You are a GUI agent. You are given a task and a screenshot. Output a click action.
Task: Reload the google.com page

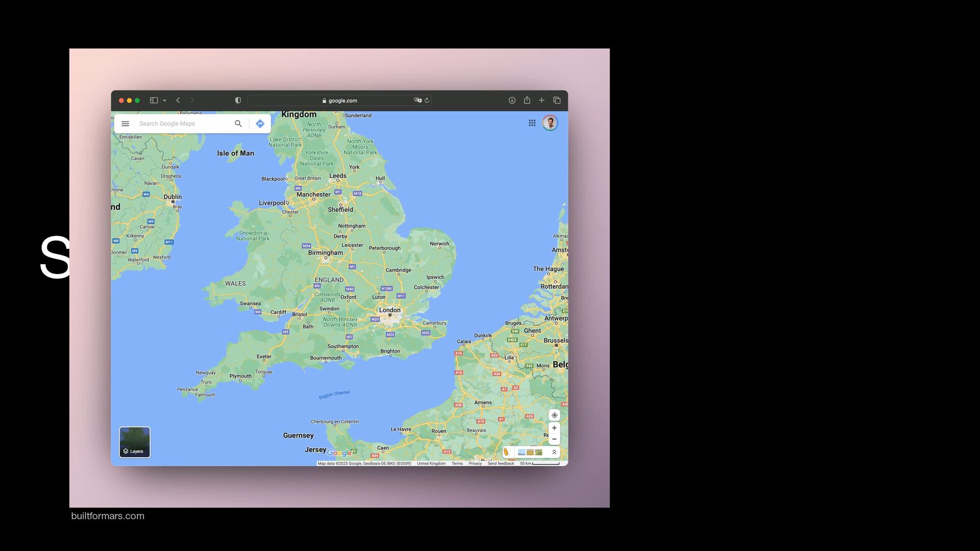coord(427,101)
